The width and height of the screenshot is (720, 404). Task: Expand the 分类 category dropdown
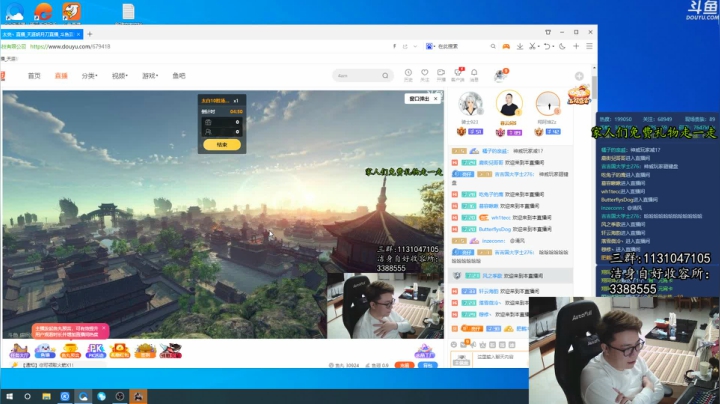click(89, 76)
